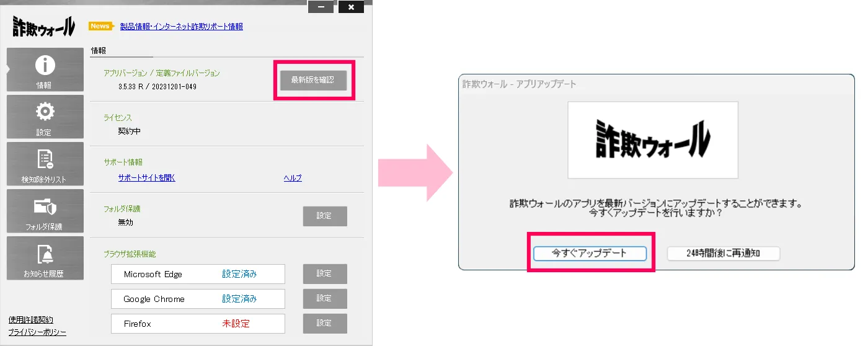Viewport: 868px width, 346px height.
Task: Click the ヘルプ link
Action: pyautogui.click(x=293, y=178)
